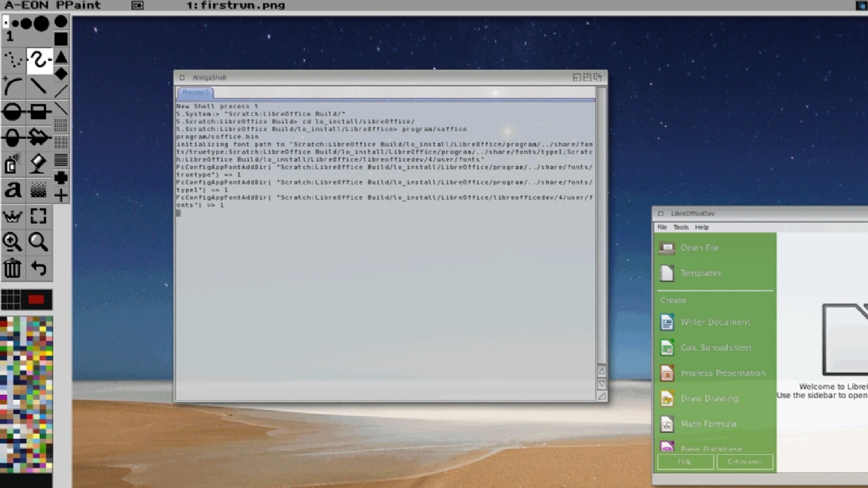Click the Extensions button in Start Center
The image size is (868, 488).
pos(744,462)
